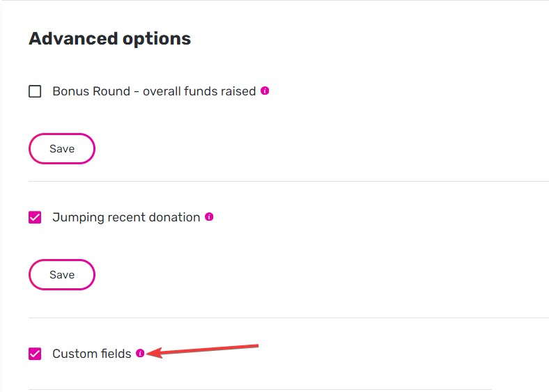Viewport: 549px width, 392px height.
Task: Click the info icon beside Bonus Round
Action: pos(265,91)
